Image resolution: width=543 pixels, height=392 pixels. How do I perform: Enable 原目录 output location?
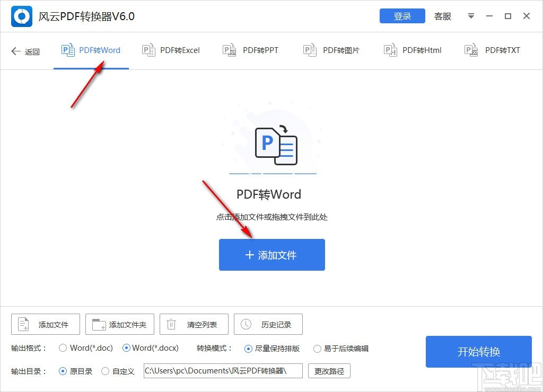[x=62, y=371]
